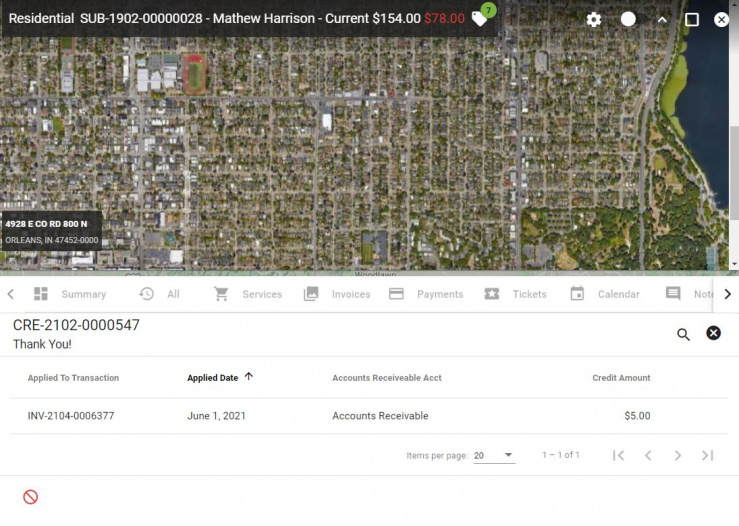The width and height of the screenshot is (739, 526).
Task: Click the Calendar icon
Action: click(x=577, y=294)
